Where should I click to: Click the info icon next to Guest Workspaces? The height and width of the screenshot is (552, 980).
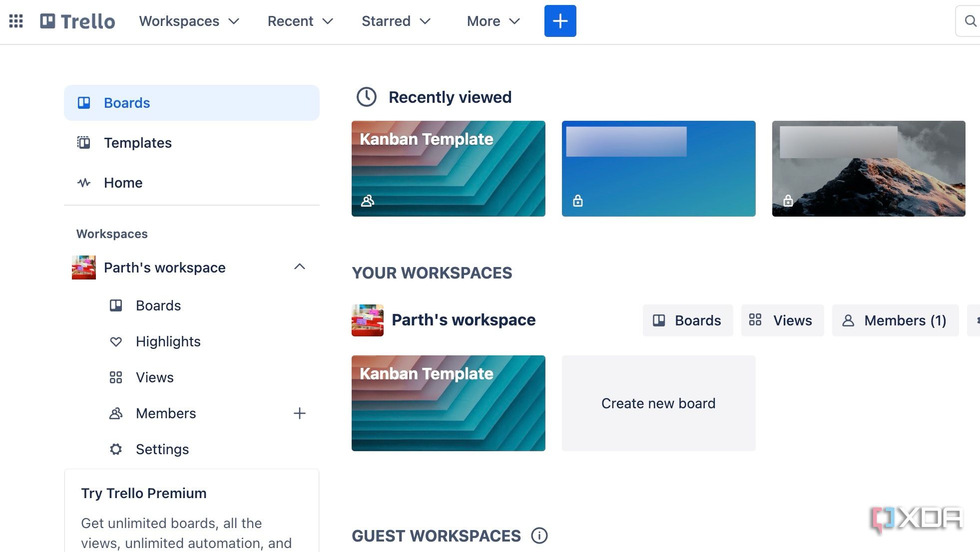coord(539,536)
